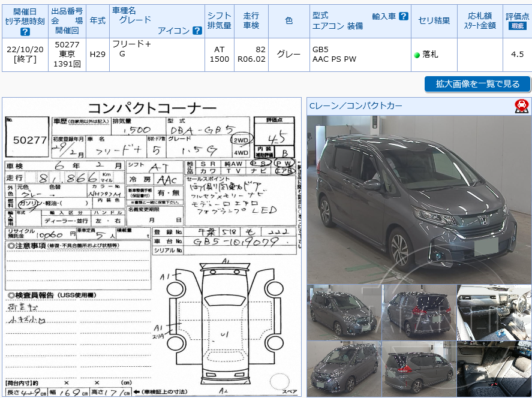Screen dimensions: 532x398
Task: View the rear-angle thumbnail of the van
Action: (420, 311)
